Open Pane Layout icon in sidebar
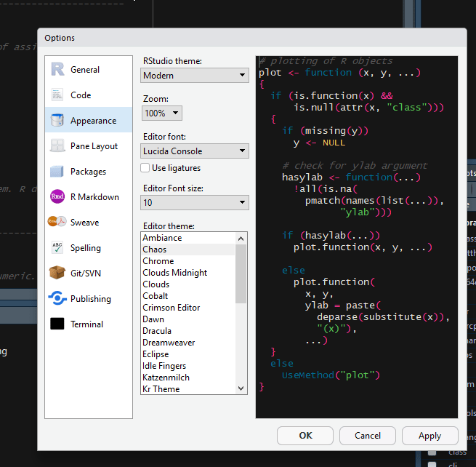 coord(57,146)
